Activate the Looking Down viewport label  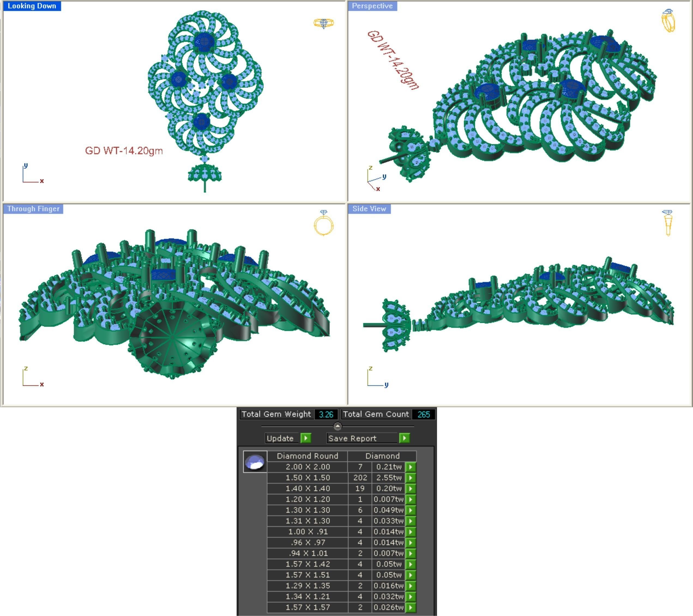pos(32,6)
